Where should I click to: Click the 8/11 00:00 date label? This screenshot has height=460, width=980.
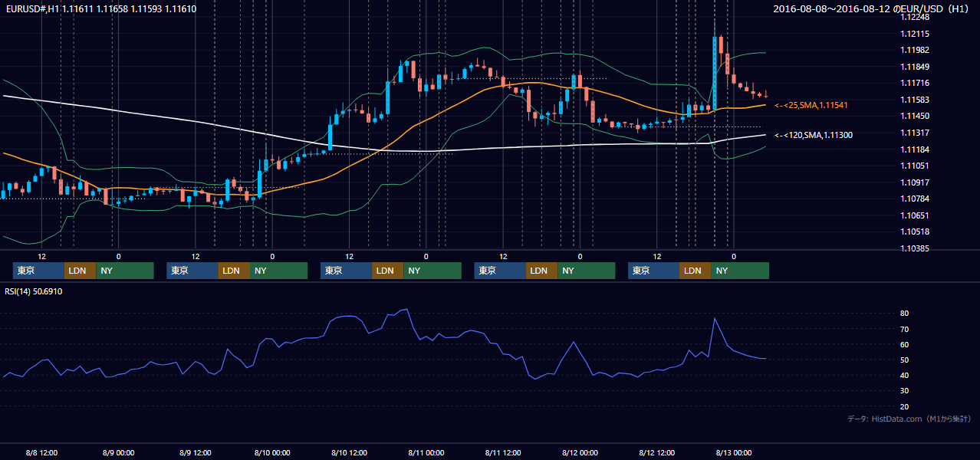(426, 452)
